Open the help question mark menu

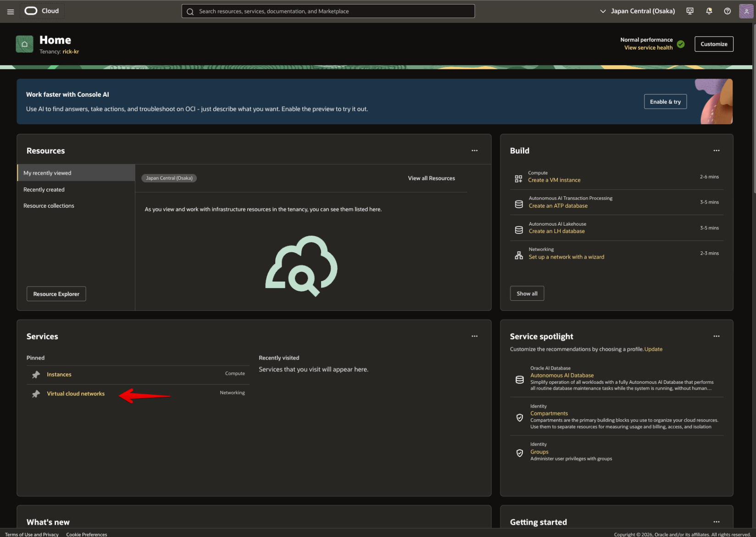tap(728, 11)
